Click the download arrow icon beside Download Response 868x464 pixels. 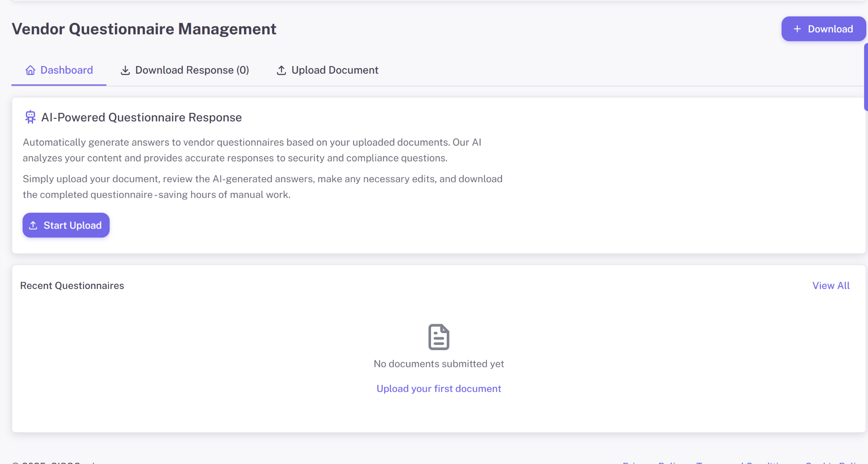pyautogui.click(x=125, y=70)
